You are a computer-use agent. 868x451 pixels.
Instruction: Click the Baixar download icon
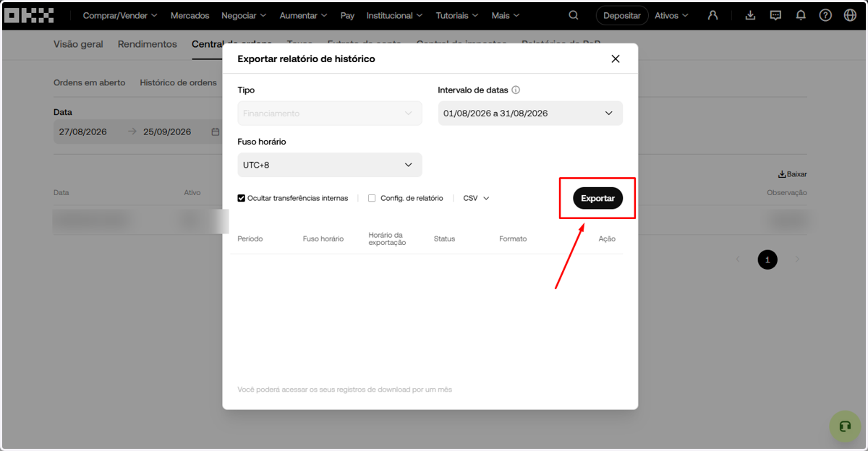(782, 174)
